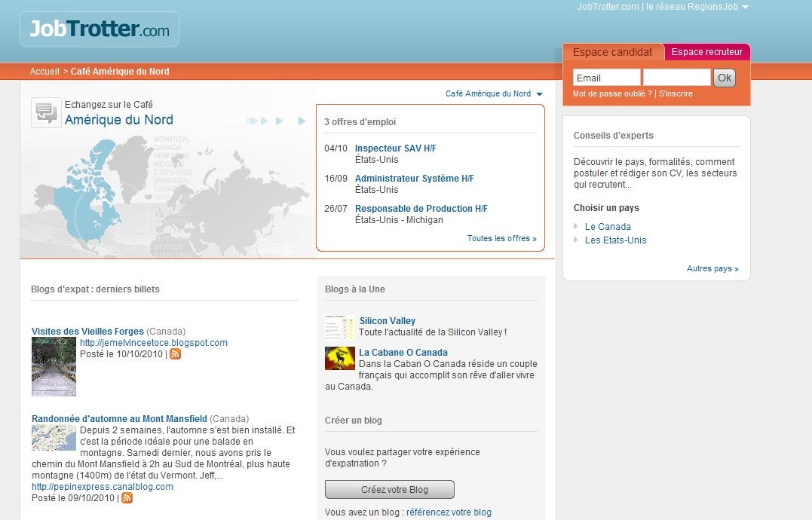Open La Cabane O Canada blog thumbnail
This screenshot has width=812, height=520.
point(340,358)
